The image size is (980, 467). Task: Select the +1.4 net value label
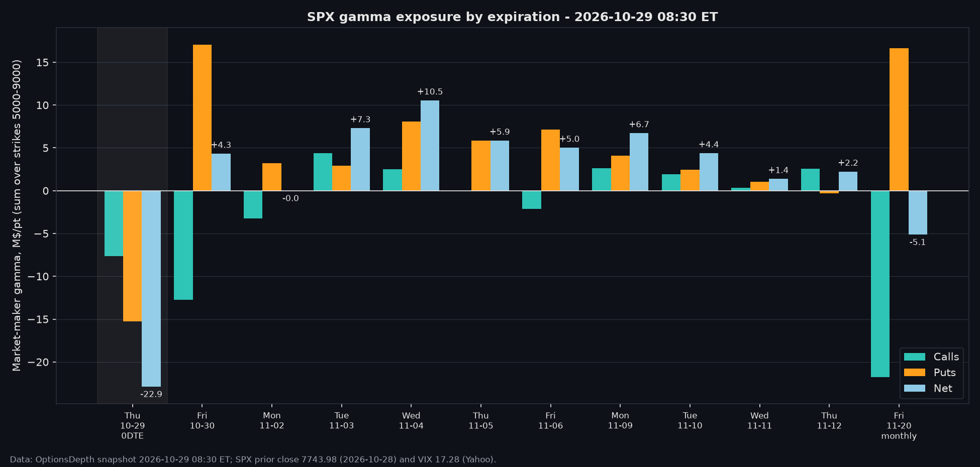tap(778, 170)
